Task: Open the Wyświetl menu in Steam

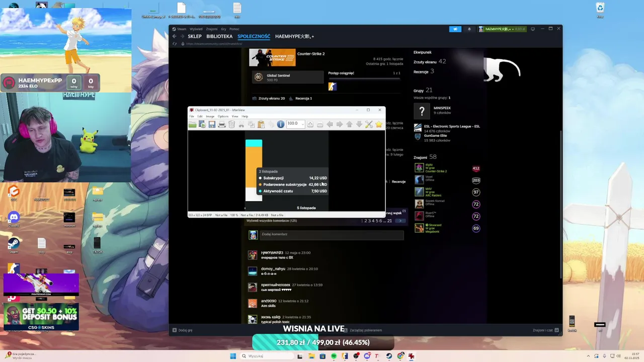Action: [x=196, y=29]
